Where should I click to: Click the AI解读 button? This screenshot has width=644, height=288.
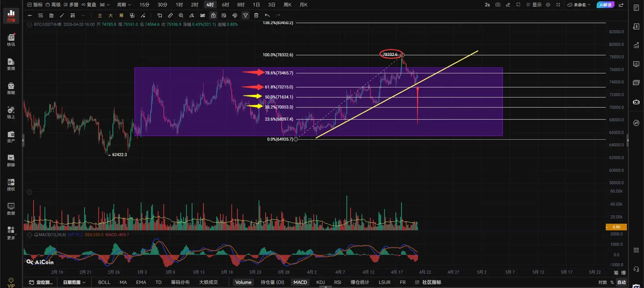[606, 5]
